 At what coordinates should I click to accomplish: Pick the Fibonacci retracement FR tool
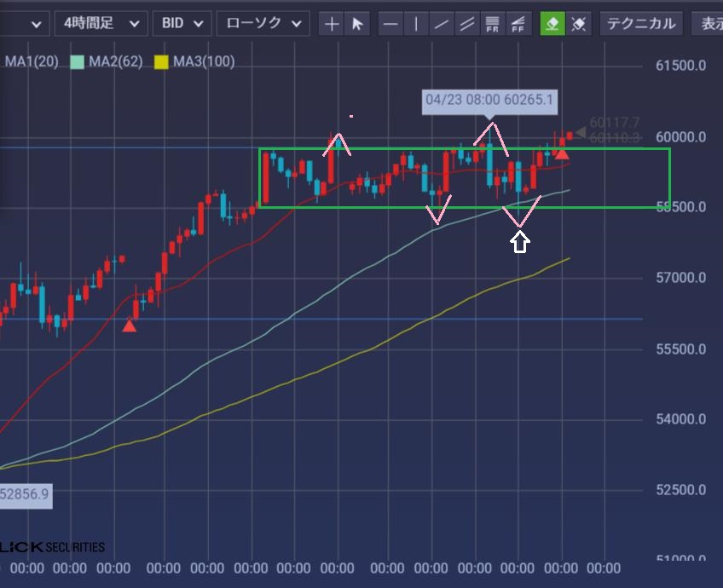tap(492, 24)
